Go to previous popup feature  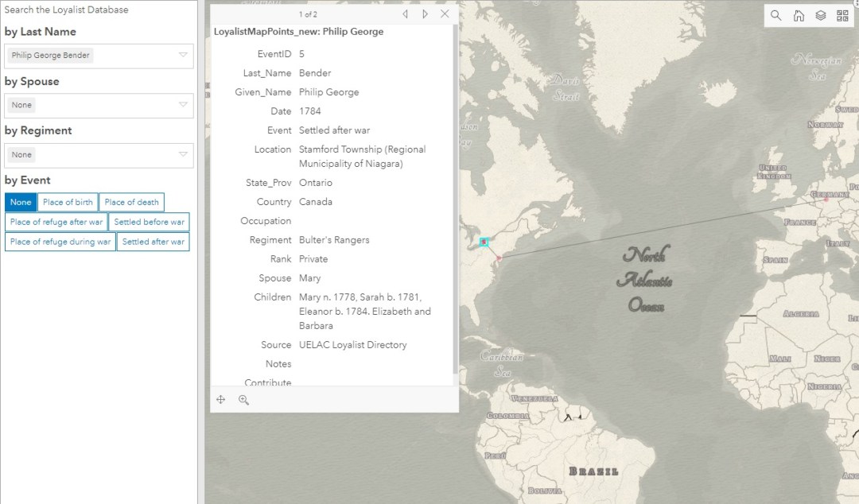pos(406,14)
